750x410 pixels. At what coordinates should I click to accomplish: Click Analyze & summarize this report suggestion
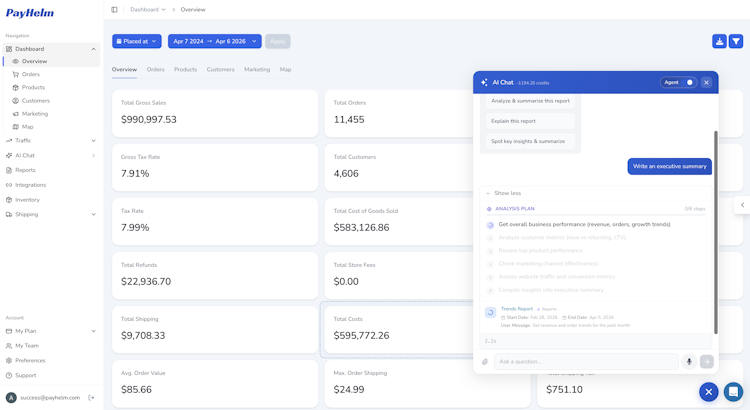point(530,101)
